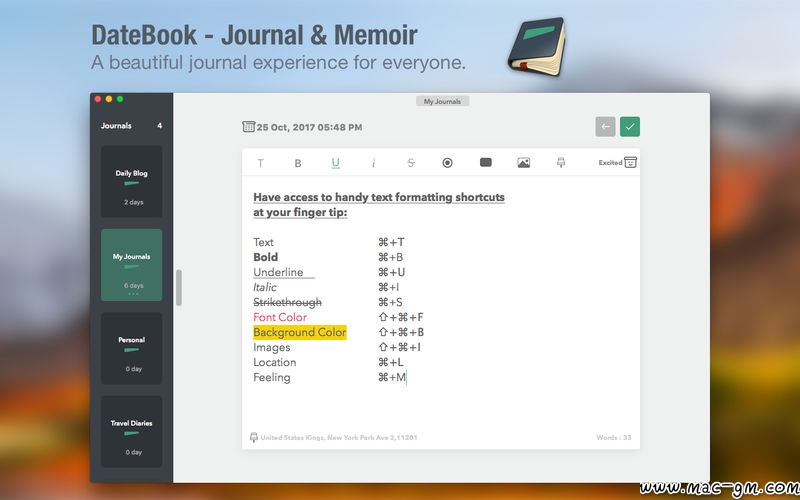Click the calendar icon beside date
Image resolution: width=800 pixels, height=500 pixels.
(248, 127)
